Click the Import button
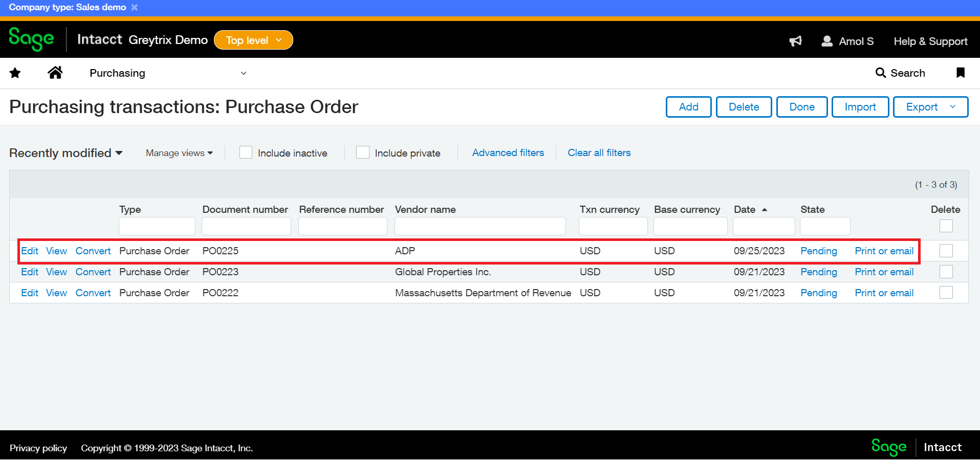Viewport: 980px width, 462px height. [x=860, y=107]
